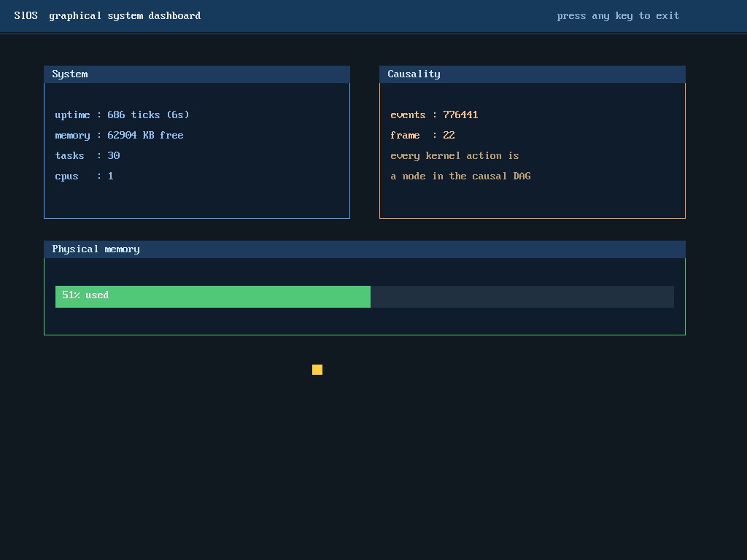Select the Causality panel title bar

[532, 74]
